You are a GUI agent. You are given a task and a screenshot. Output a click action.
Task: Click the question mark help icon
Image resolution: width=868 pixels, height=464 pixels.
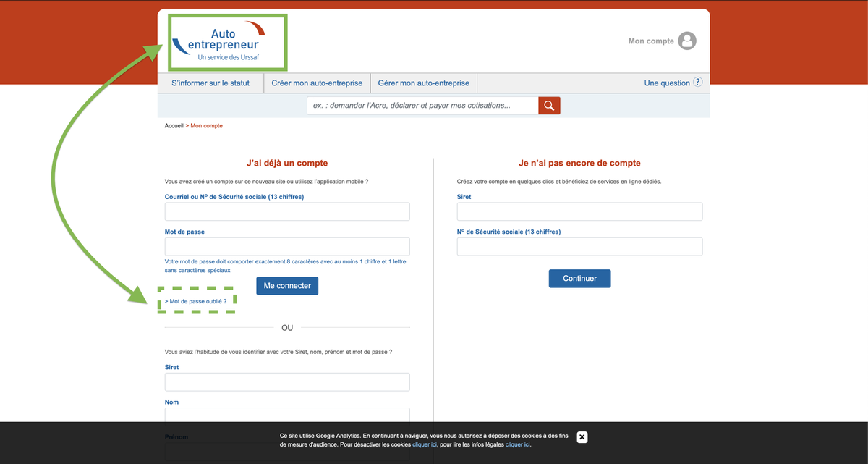698,83
